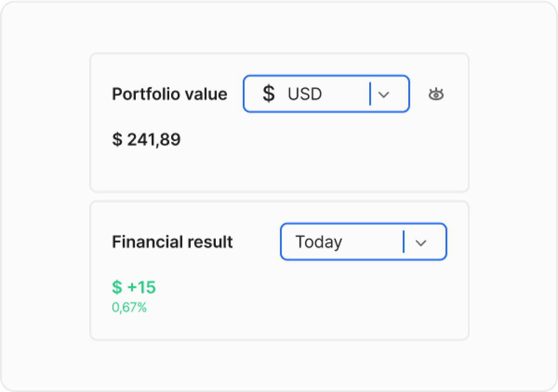Click the dollar sign icon in currency selector
The image size is (558, 392).
(268, 94)
